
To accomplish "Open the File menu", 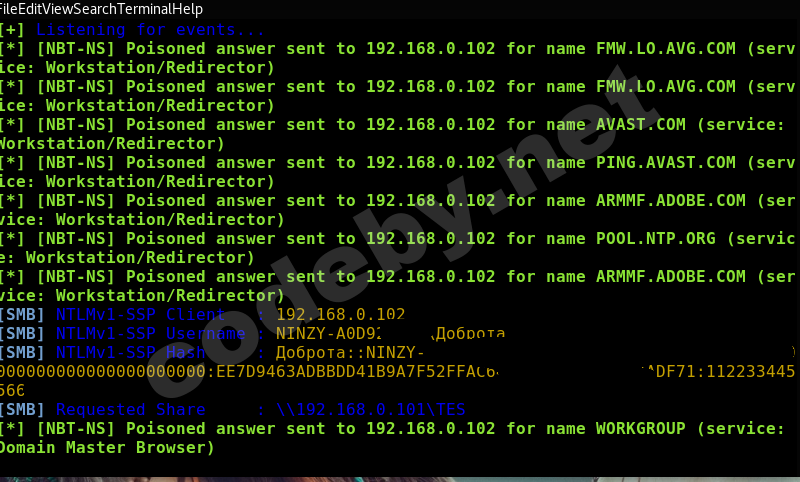I will tap(8, 9).
